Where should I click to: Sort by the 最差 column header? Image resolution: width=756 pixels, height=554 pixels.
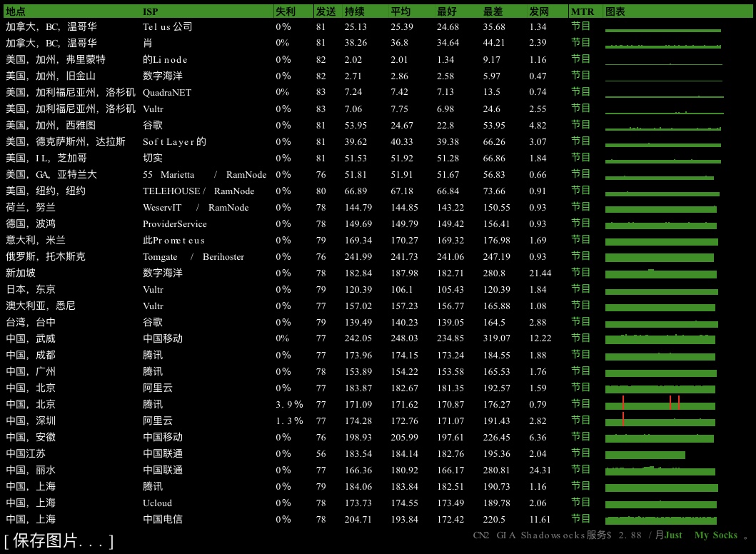coord(493,11)
